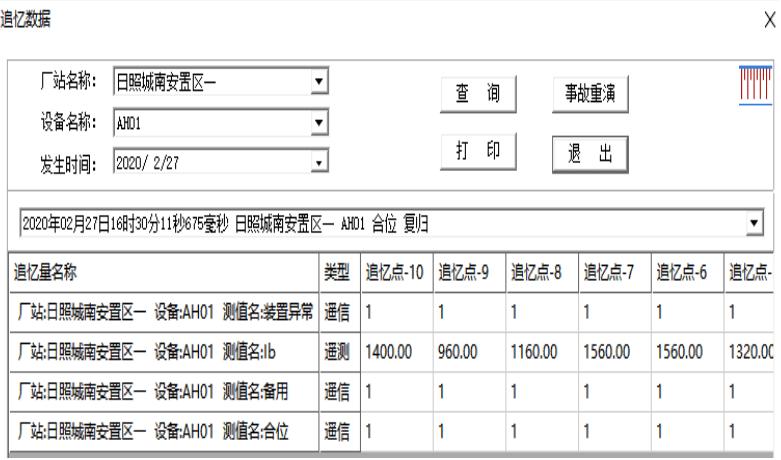Click 追忆点-10 value in 备用 row
Viewport: 781px width, 460px height.
pos(397,392)
